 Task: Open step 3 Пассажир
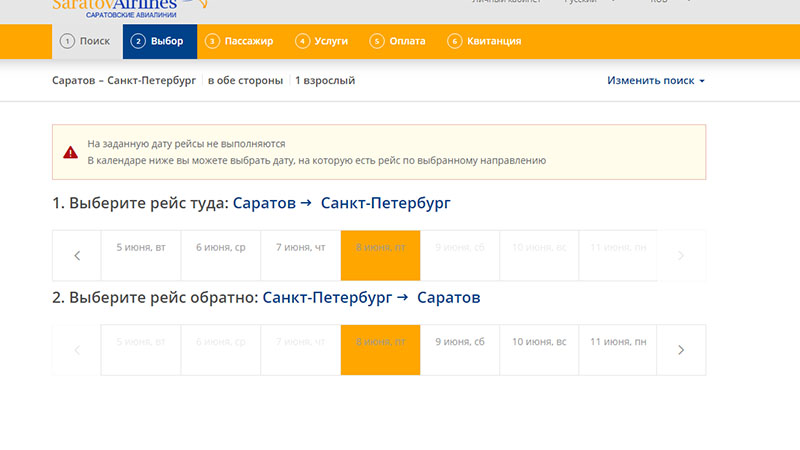pos(239,41)
